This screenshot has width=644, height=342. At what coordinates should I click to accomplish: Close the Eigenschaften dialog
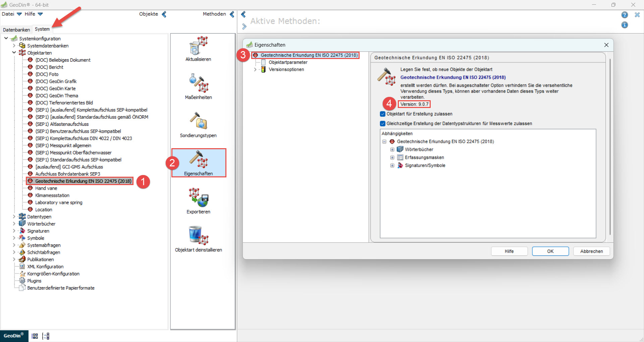(606, 45)
